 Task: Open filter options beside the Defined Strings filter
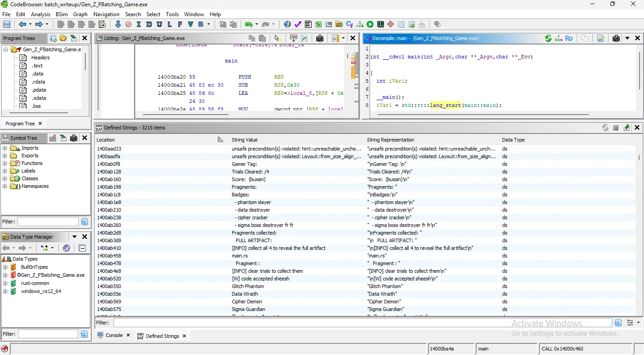pos(631,322)
